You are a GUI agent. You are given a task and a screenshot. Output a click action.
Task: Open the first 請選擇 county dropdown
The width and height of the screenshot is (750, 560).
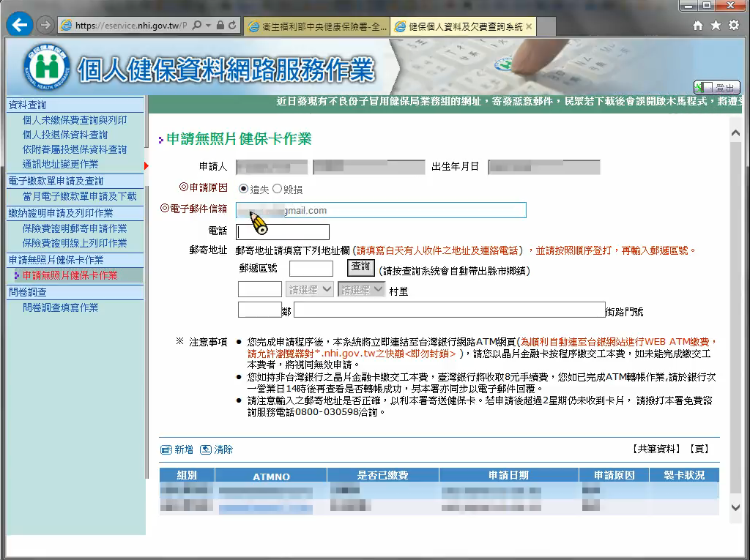[310, 290]
